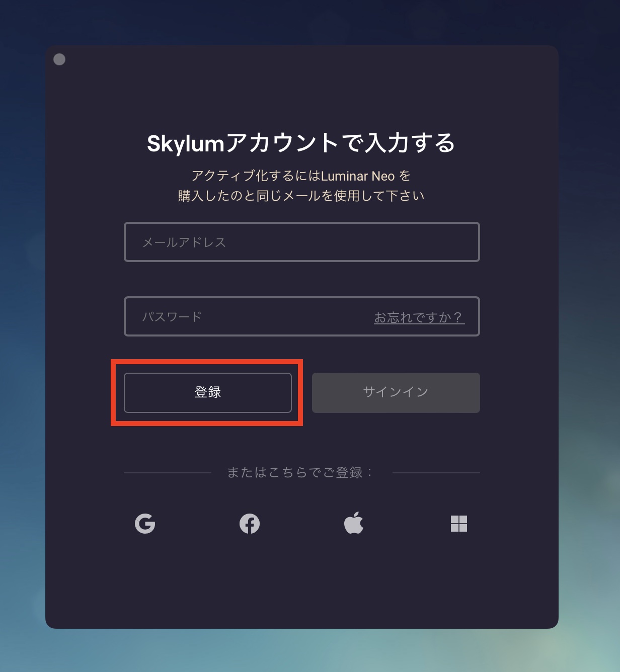Open the お忘れですか？ forgot password link
620x672 pixels.
[419, 317]
